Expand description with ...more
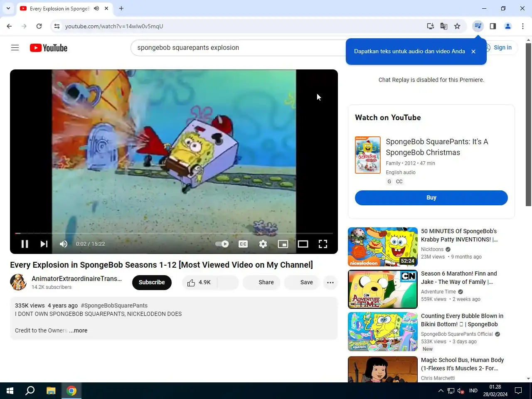 coord(78,330)
